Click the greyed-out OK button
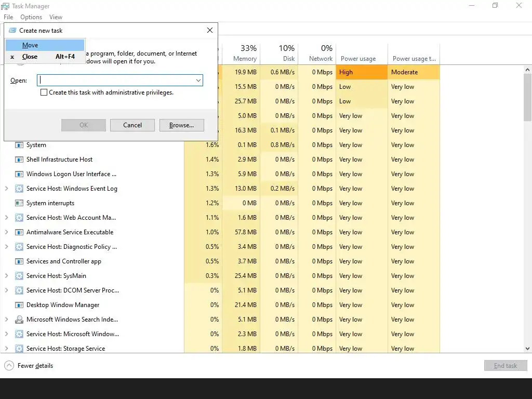The height and width of the screenshot is (399, 532). click(84, 125)
